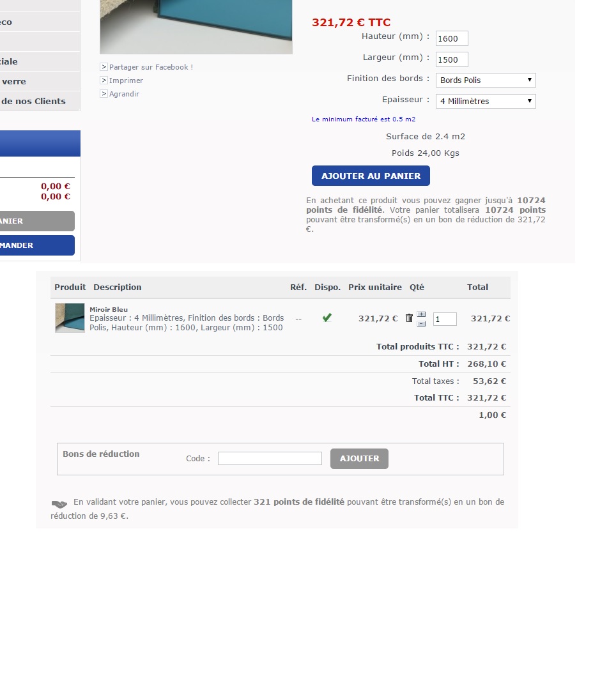Open the Miroir Bleu cart thumbnail
This screenshot has width=616, height=690.
click(x=70, y=318)
